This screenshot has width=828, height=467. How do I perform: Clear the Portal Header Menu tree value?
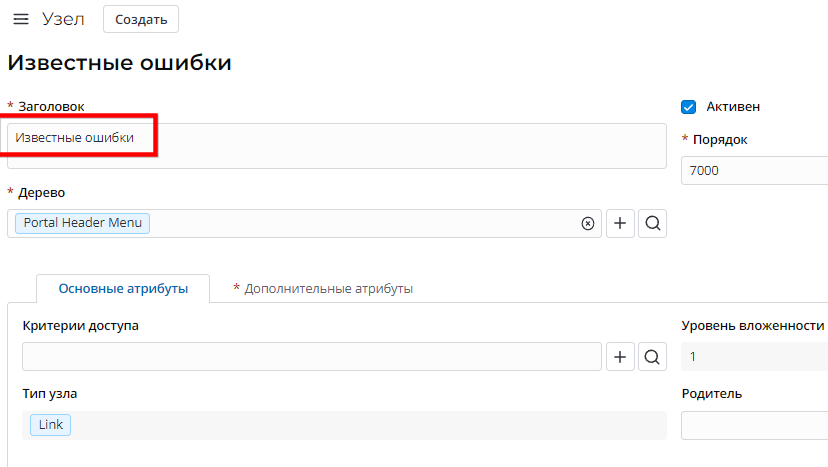[588, 223]
